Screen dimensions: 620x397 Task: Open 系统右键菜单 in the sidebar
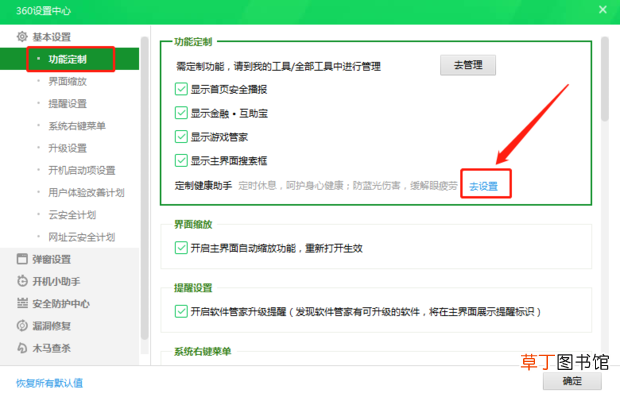click(77, 126)
